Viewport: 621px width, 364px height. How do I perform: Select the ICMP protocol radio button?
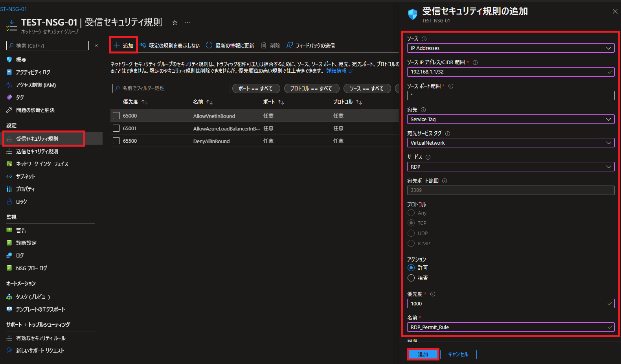tap(411, 243)
